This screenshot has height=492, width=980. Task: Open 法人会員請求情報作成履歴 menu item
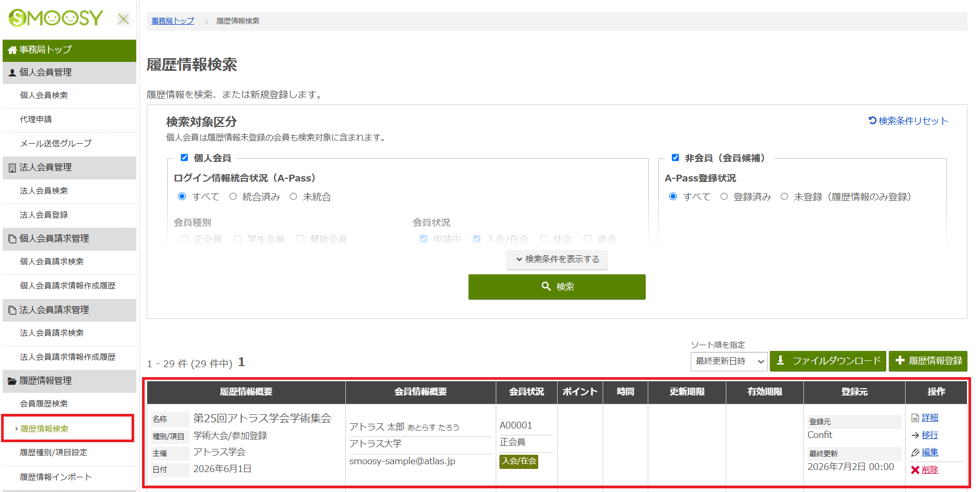pyautogui.click(x=69, y=357)
